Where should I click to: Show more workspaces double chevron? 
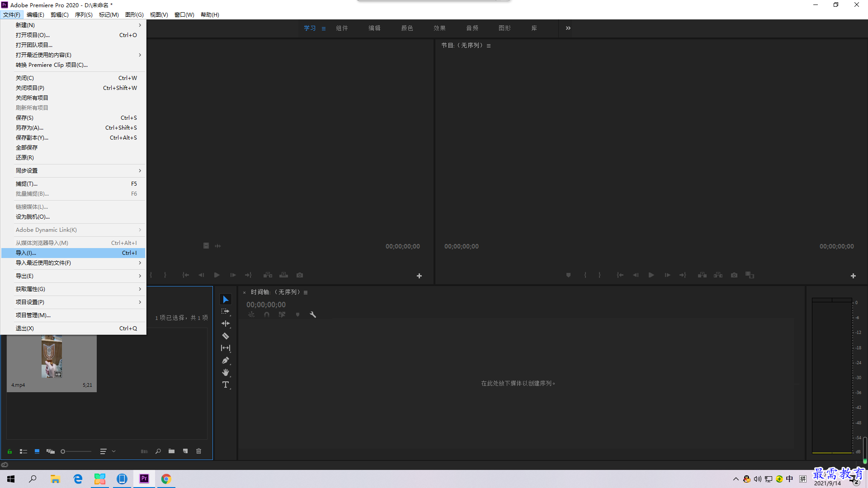tap(568, 28)
